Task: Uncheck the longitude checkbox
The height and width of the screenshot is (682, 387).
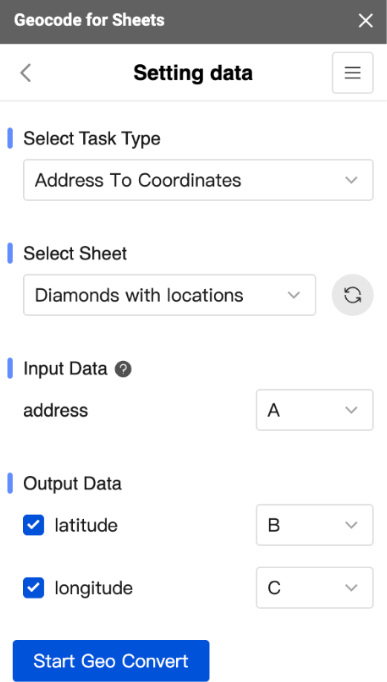Action: pyautogui.click(x=33, y=588)
